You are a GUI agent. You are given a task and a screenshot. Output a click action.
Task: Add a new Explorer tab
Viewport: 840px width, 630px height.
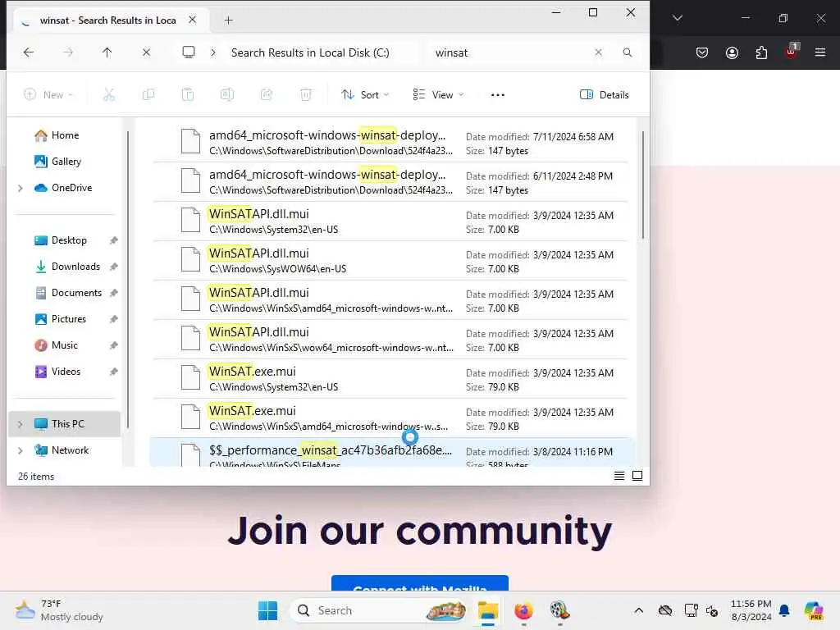[x=229, y=21]
